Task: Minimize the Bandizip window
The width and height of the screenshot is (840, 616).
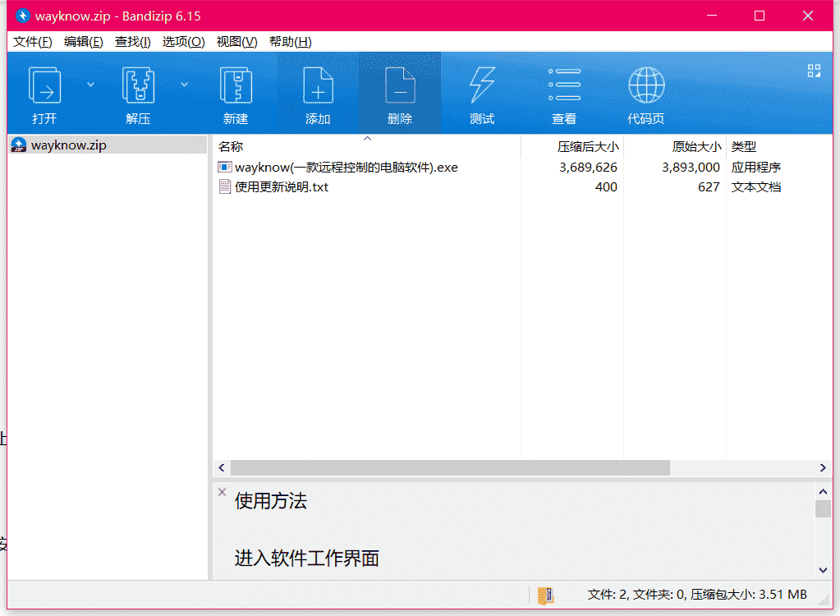Action: (x=711, y=16)
